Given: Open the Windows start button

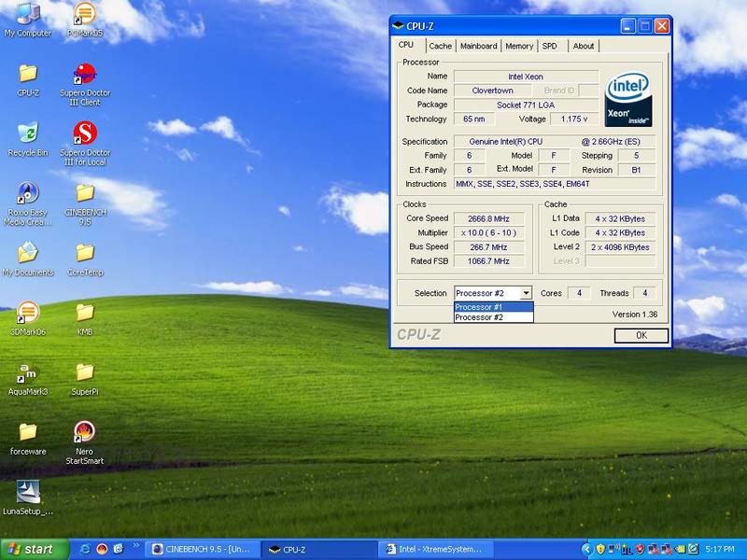Looking at the screenshot, I should 35,549.
